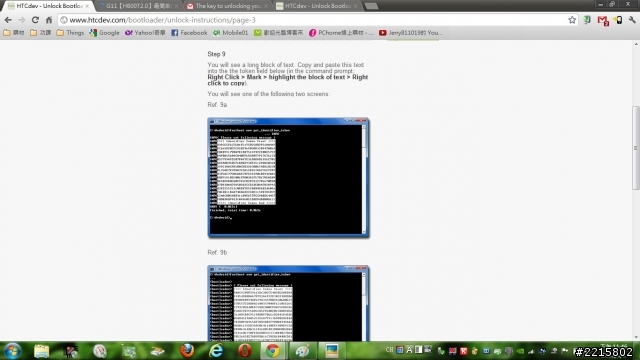Open the Mobile01 bookmark
640x360 pixels.
(230, 33)
